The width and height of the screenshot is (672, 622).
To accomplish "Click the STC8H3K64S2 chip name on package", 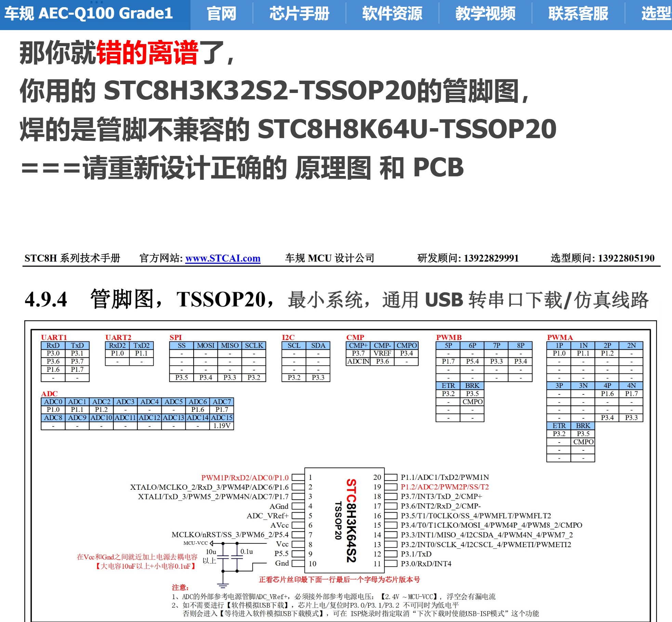I will [x=352, y=520].
